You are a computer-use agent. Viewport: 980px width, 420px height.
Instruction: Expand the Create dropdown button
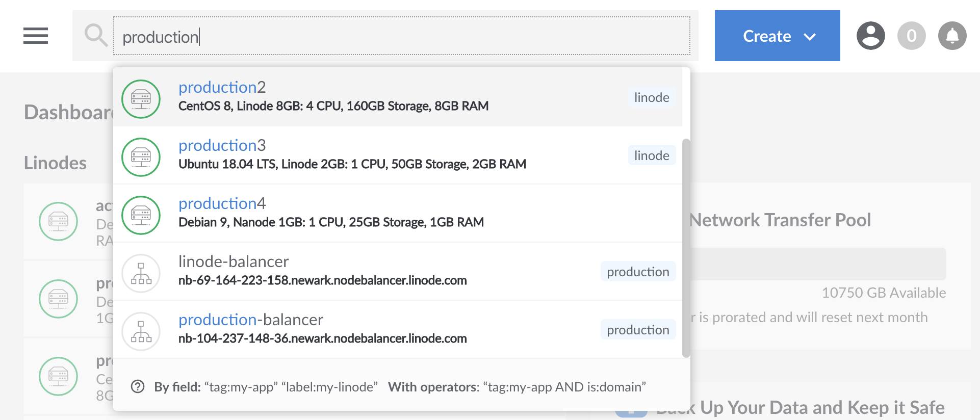click(777, 36)
